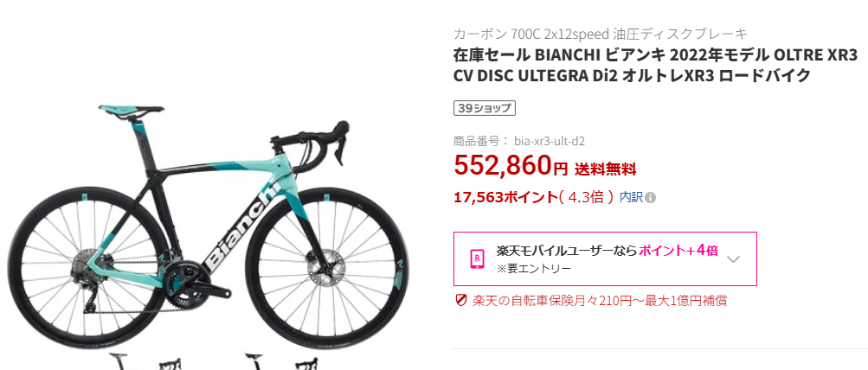
Task: Open the 楽天モバイルユーザーなら ポイント+4倍 banner
Action: tap(605, 258)
